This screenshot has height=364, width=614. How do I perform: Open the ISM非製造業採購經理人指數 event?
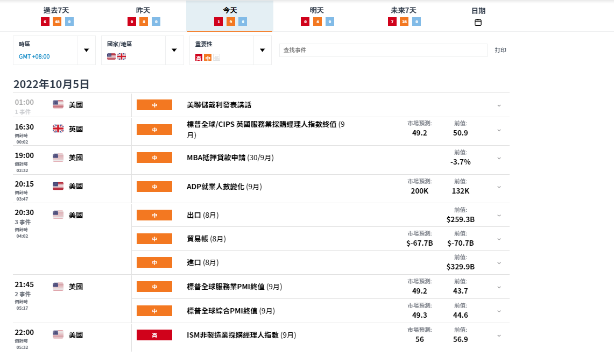pyautogui.click(x=233, y=335)
